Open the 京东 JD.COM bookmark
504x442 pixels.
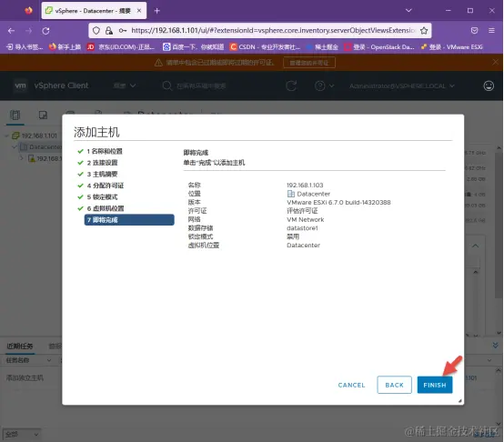click(x=121, y=47)
